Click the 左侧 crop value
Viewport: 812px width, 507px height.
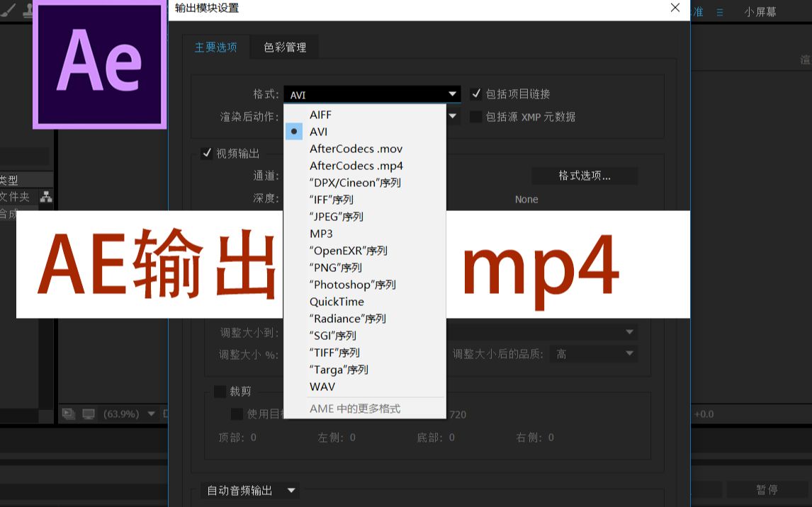pyautogui.click(x=352, y=438)
